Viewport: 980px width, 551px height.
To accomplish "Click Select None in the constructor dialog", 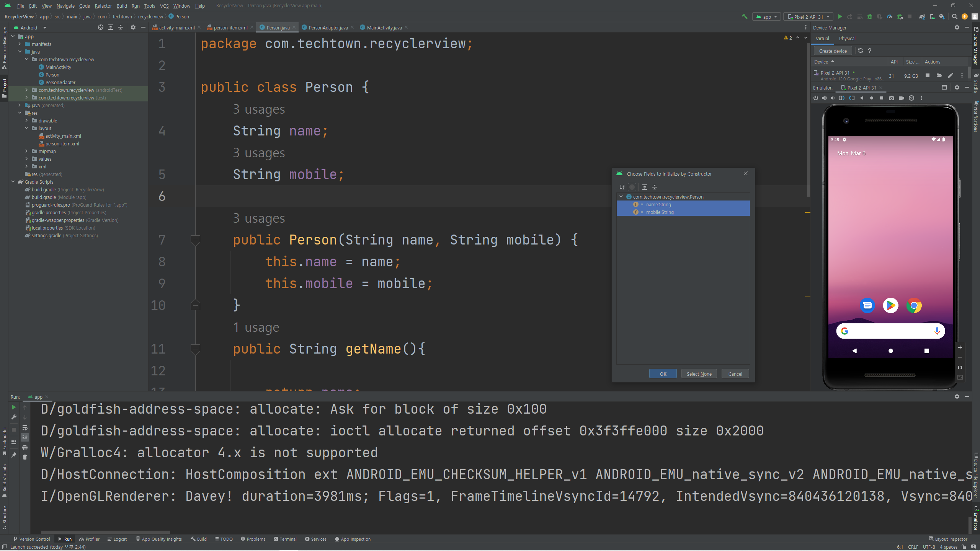I will (x=699, y=374).
